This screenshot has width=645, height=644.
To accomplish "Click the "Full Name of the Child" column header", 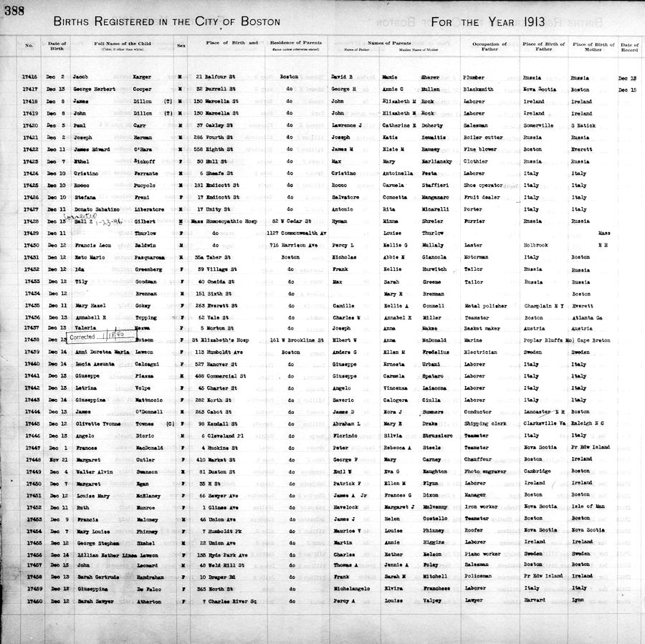I will [122, 46].
